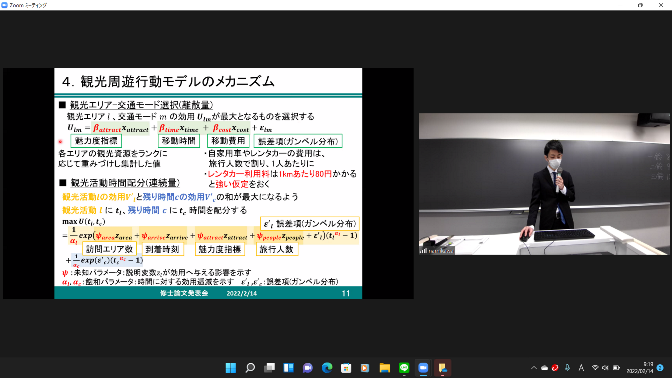
Task: Switch IME input mode indicator A
Action: tap(581, 368)
